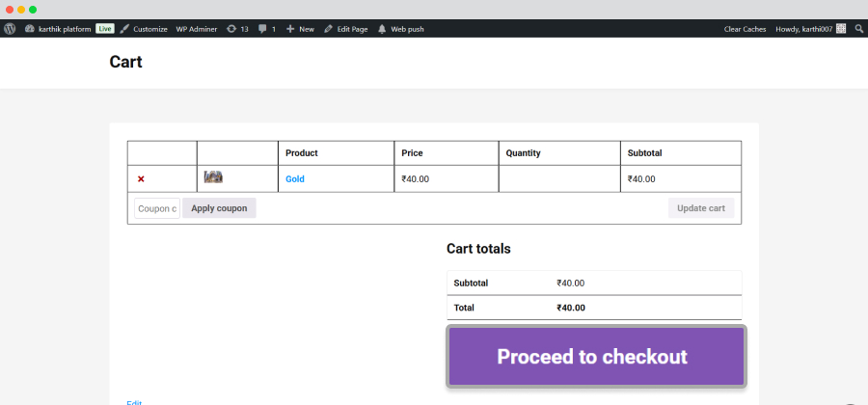868x405 pixels.
Task: Click Clear Caches in admin bar
Action: pyautogui.click(x=746, y=29)
